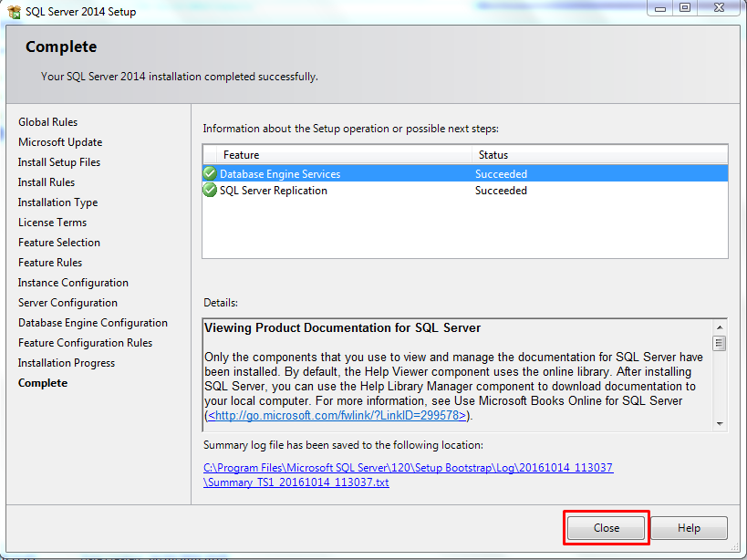Click green check icon for Database Engine Services
This screenshot has width=747, height=560.
point(210,173)
